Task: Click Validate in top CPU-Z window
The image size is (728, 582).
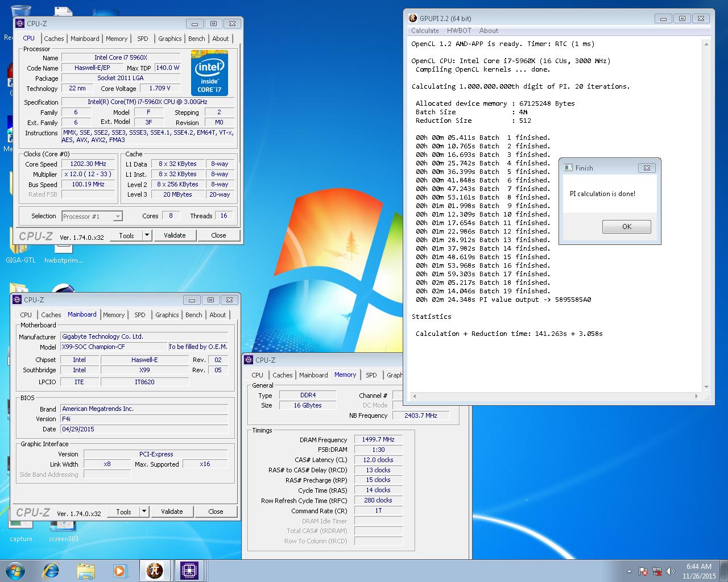Action: pos(175,235)
